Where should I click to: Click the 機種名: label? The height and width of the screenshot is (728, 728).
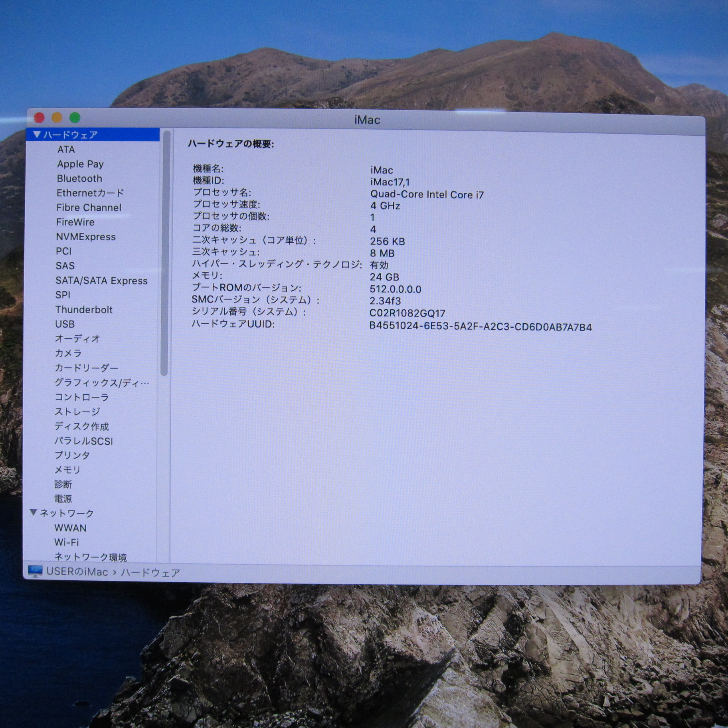208,169
